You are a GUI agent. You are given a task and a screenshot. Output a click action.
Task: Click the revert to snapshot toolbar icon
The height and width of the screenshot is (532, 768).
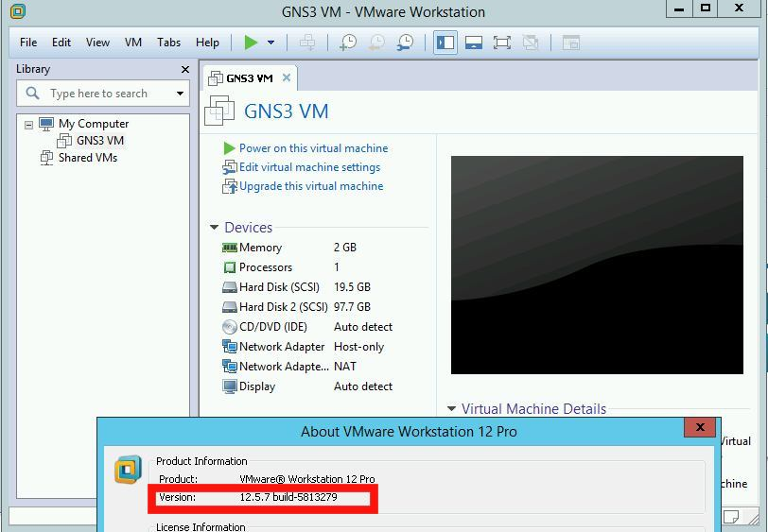[x=376, y=43]
